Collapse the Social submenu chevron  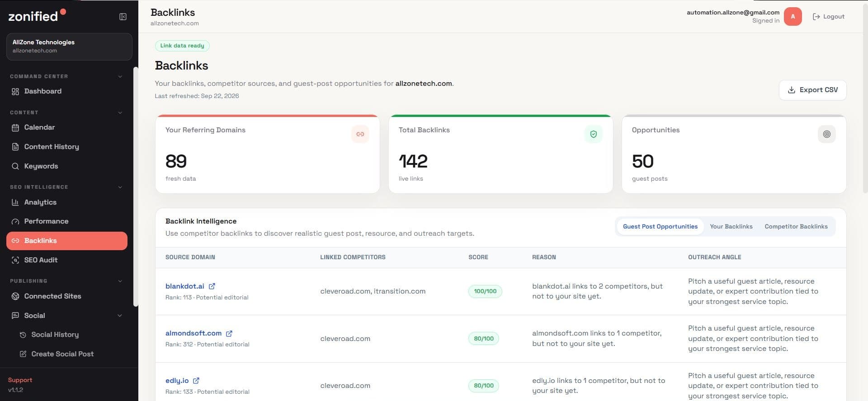(120, 316)
